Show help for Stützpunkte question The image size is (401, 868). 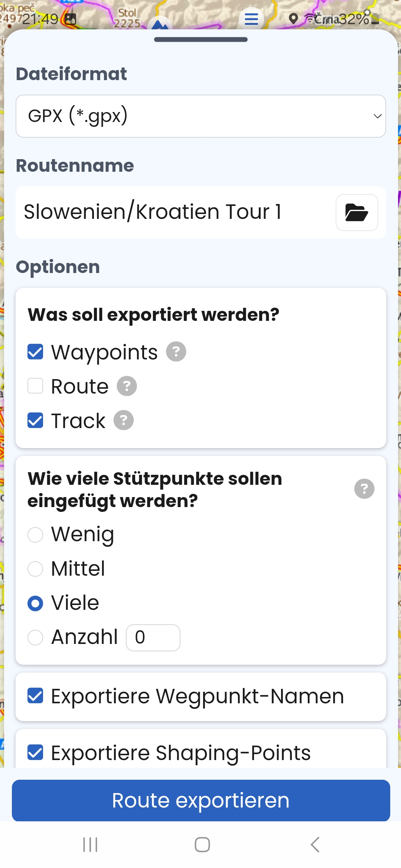pos(364,489)
